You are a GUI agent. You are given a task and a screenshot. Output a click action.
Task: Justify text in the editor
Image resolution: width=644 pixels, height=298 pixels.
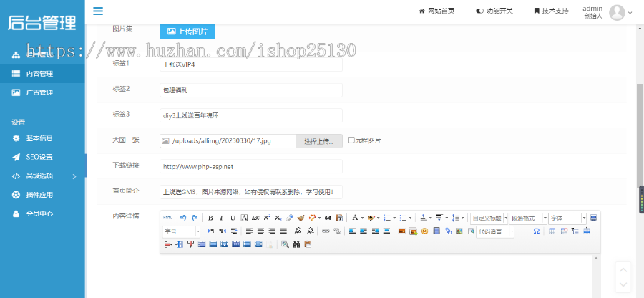click(283, 231)
